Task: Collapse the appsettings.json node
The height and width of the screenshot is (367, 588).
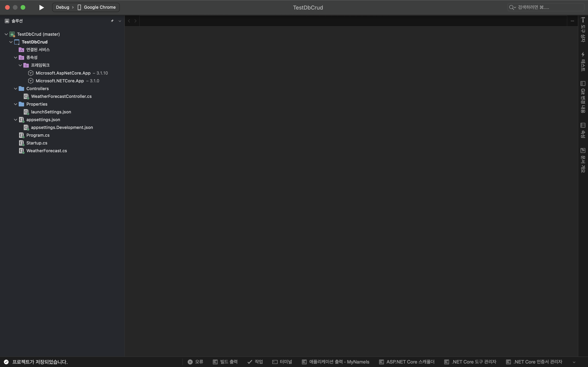Action: [16, 120]
